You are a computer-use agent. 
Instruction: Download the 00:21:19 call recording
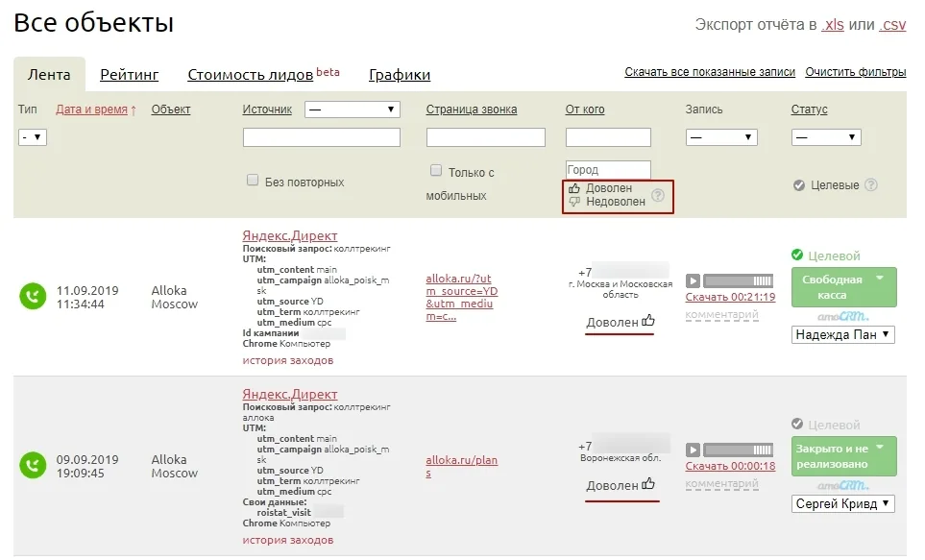coord(730,297)
